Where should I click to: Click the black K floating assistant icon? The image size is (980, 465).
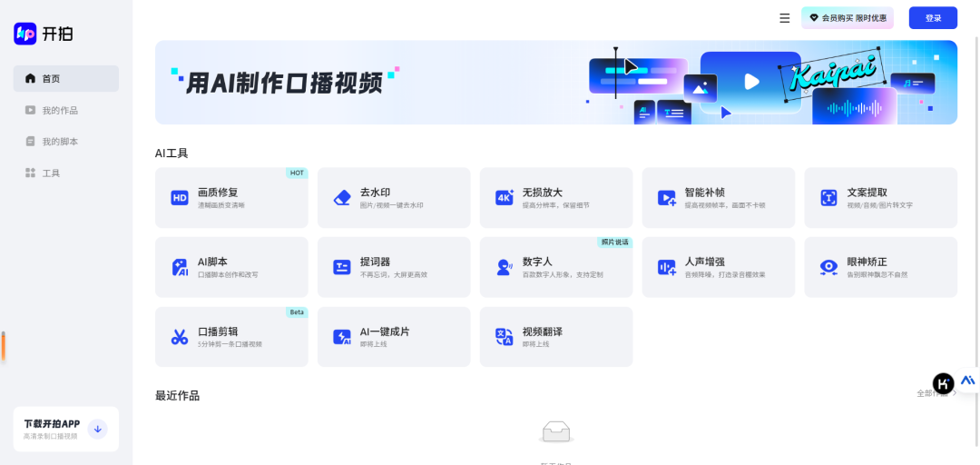[943, 383]
